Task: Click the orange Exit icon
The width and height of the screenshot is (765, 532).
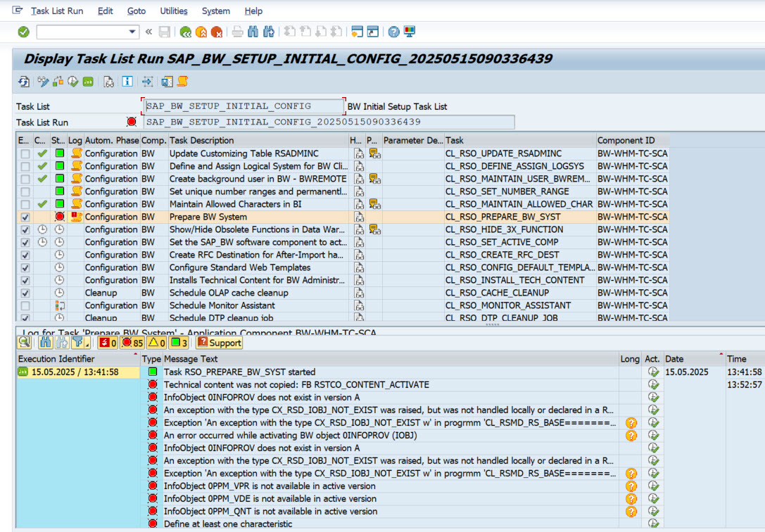Action: click(201, 32)
